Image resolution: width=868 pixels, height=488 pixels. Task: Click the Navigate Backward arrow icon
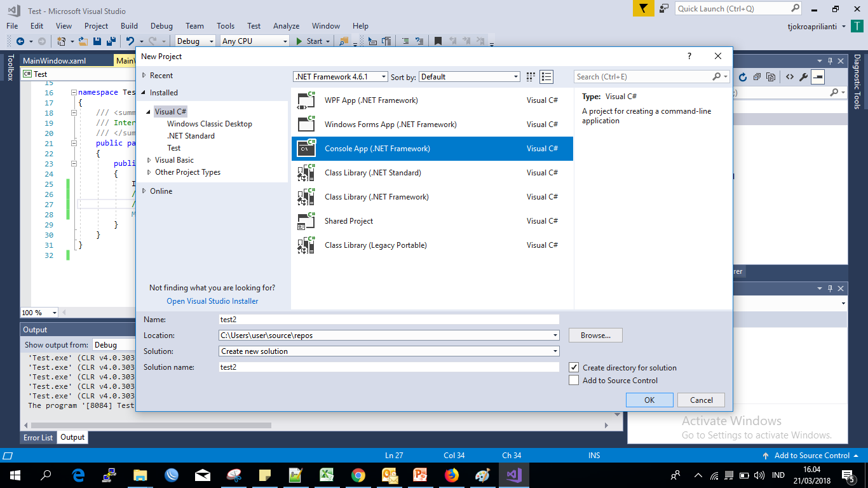pos(21,41)
